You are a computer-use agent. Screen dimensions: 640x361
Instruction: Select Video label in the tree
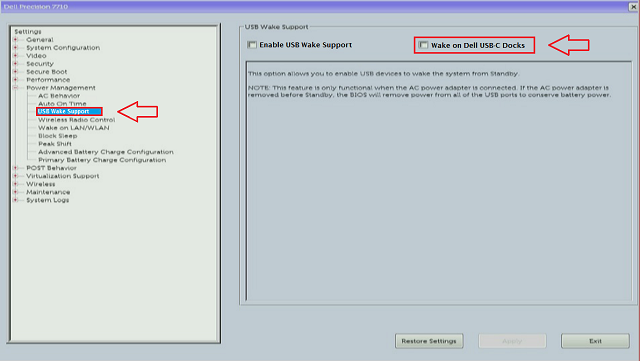click(x=36, y=56)
